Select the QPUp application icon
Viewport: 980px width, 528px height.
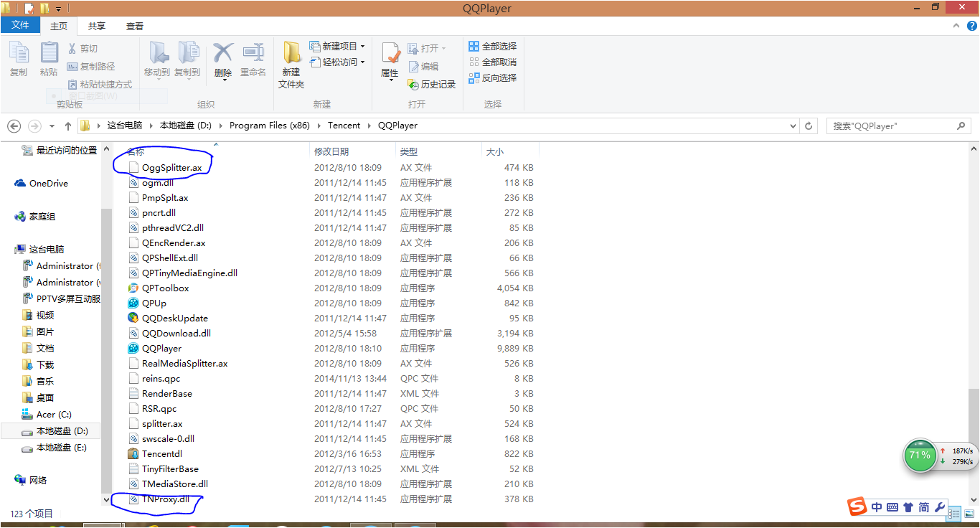[x=133, y=303]
